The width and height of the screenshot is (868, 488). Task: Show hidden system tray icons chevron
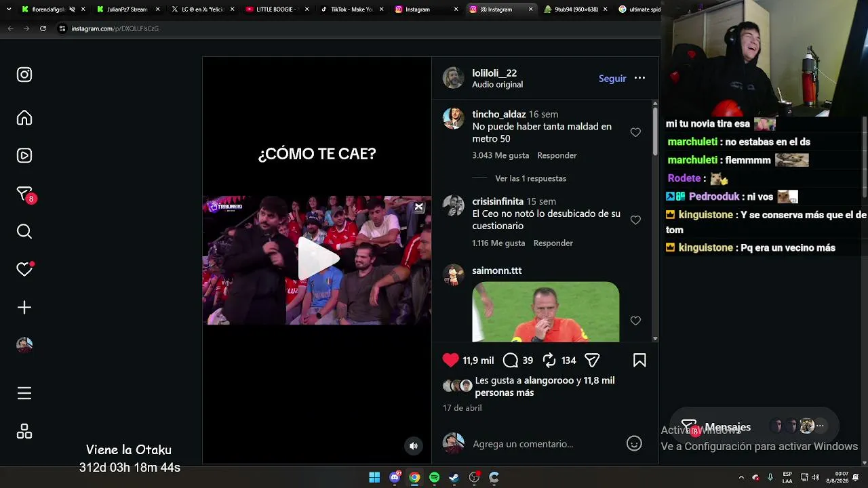[741, 477]
